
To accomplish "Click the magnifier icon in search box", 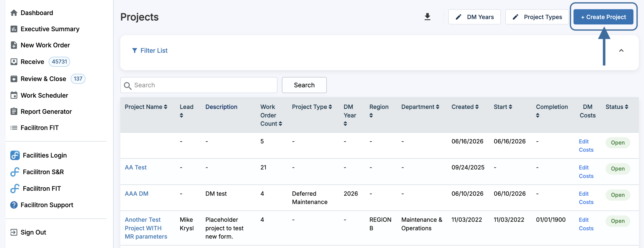I will [128, 86].
